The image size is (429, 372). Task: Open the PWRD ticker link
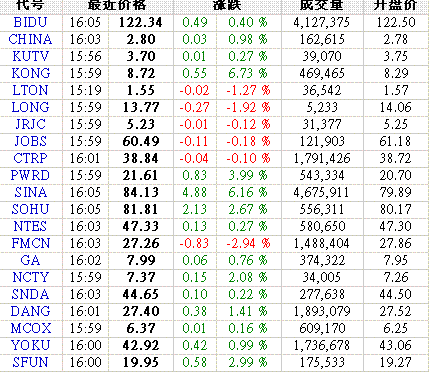(x=30, y=175)
